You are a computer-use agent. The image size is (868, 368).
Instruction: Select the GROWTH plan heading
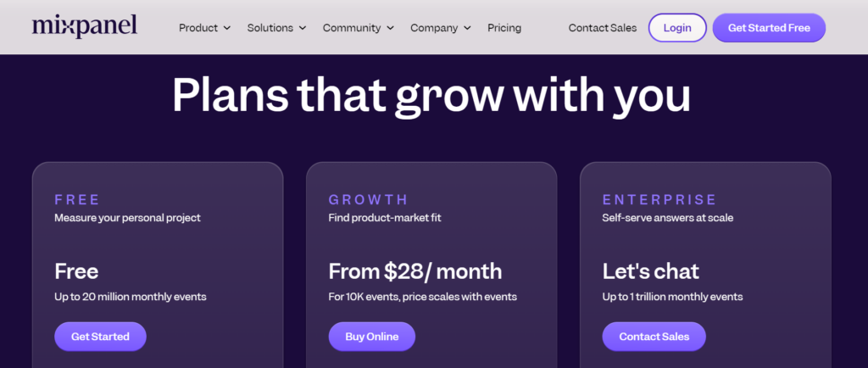click(368, 200)
